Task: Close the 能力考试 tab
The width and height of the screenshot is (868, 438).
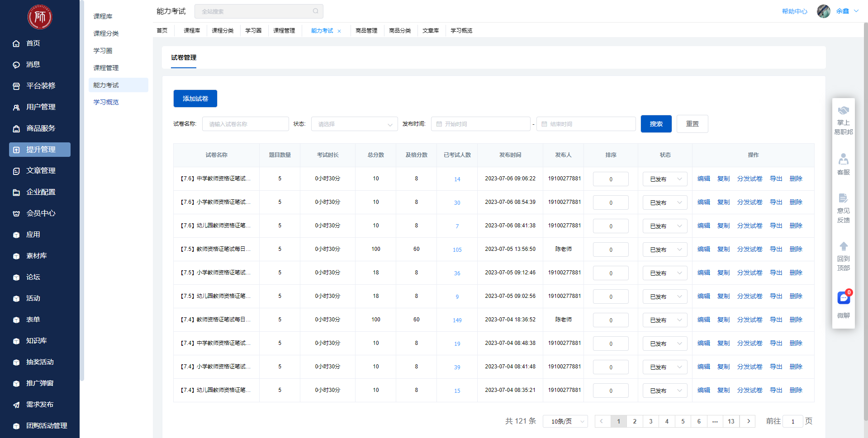Action: coord(339,31)
